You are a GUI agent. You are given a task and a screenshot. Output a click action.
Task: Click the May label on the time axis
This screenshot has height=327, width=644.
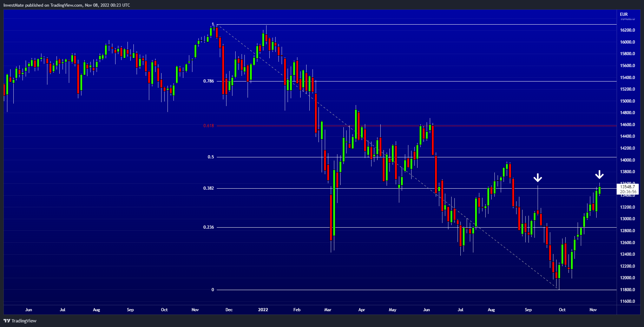393,310
